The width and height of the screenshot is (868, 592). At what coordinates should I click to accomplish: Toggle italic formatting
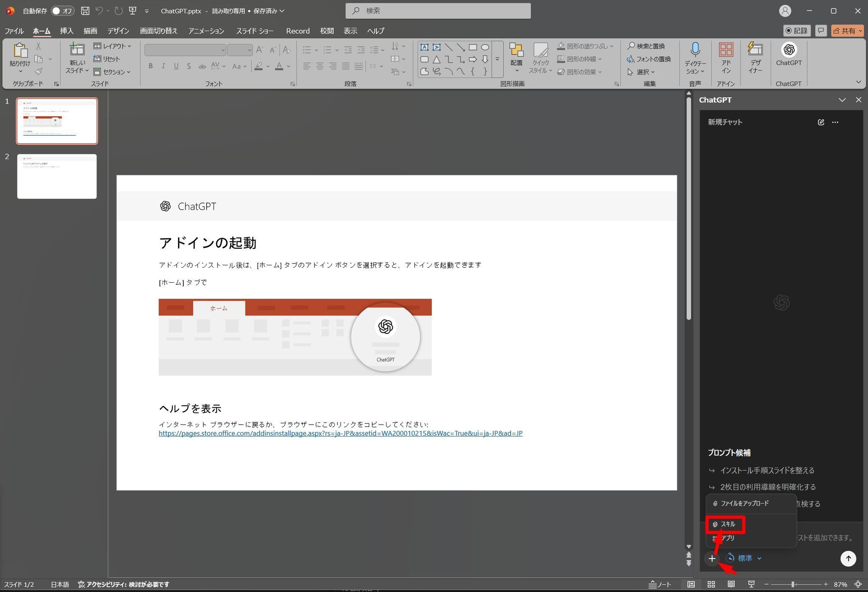pyautogui.click(x=163, y=66)
